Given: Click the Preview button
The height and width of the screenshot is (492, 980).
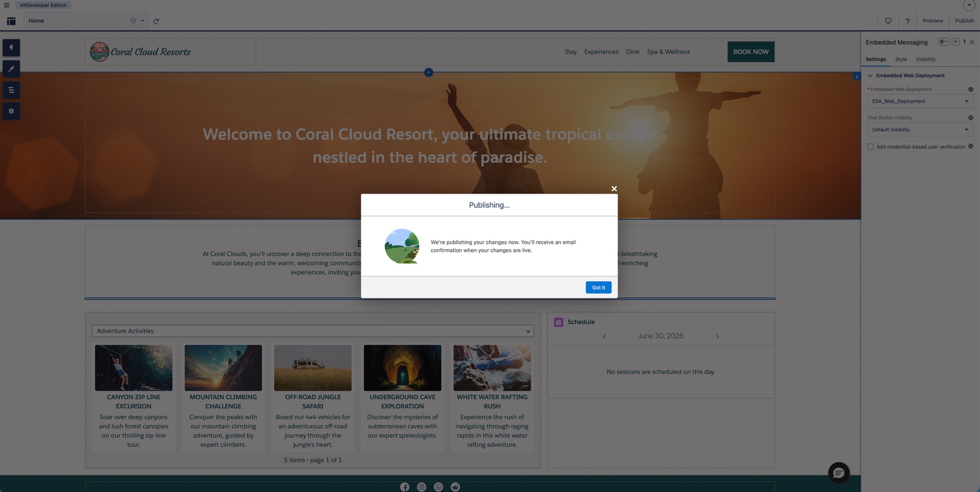Looking at the screenshot, I should pos(933,21).
